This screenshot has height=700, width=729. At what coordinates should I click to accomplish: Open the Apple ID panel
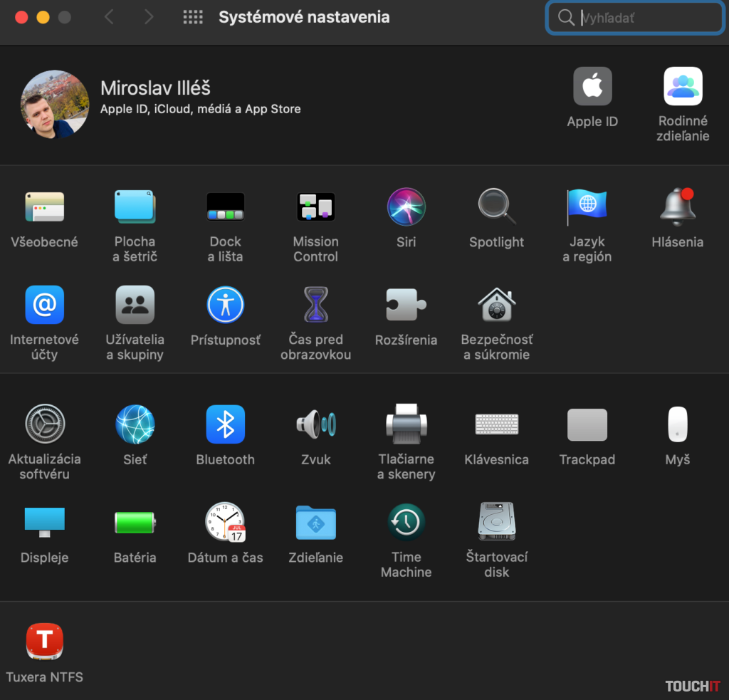tap(592, 85)
